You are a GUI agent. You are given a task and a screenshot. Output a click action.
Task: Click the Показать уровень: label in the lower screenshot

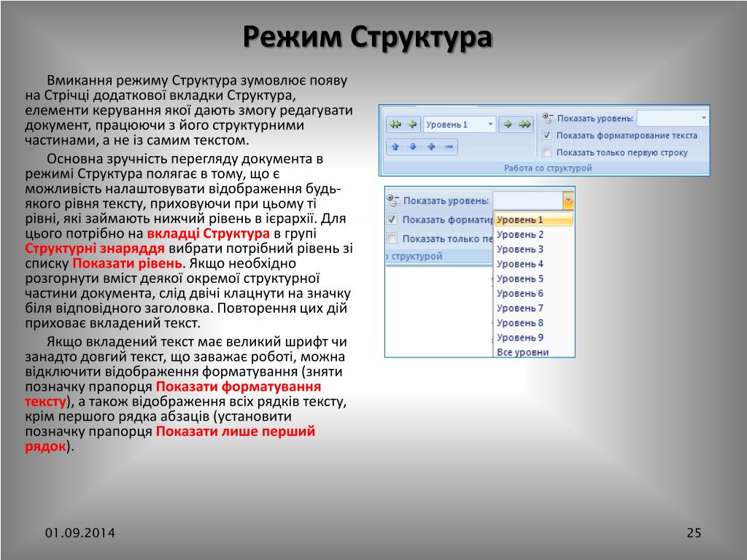[x=446, y=201]
